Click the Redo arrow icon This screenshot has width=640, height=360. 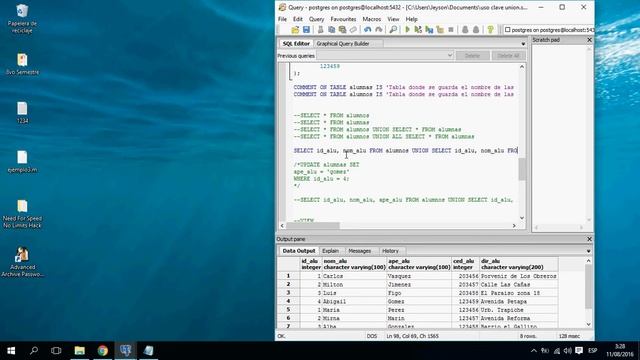[x=379, y=30]
